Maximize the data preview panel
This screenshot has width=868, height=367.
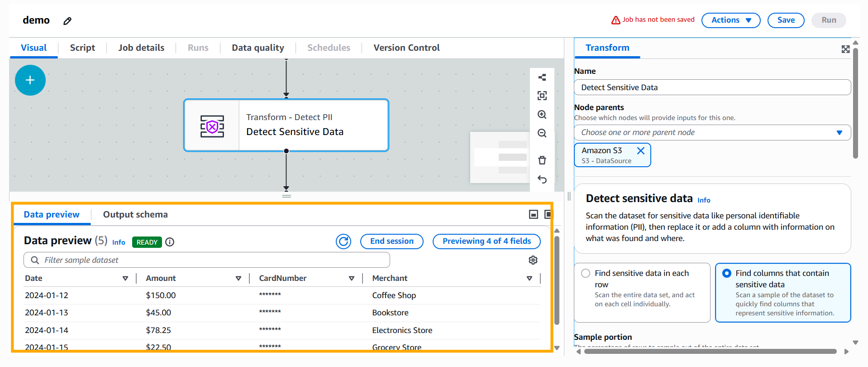548,214
